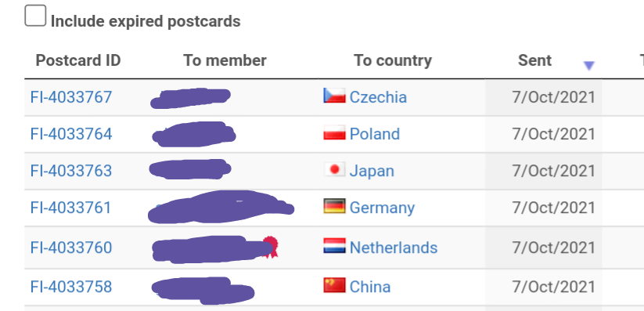This screenshot has width=644, height=311.
Task: Sort by Postcard ID column header
Action: point(78,60)
